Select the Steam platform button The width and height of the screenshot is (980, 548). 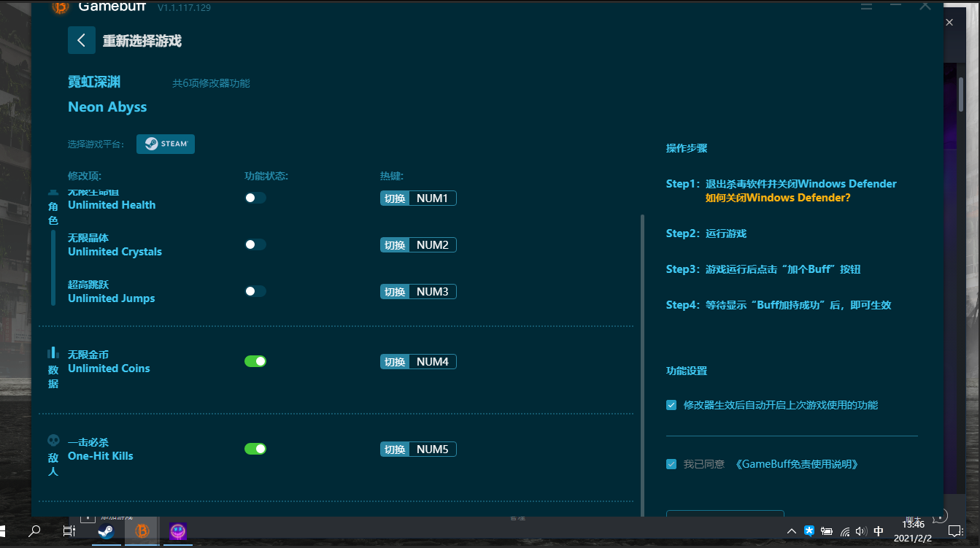click(166, 144)
